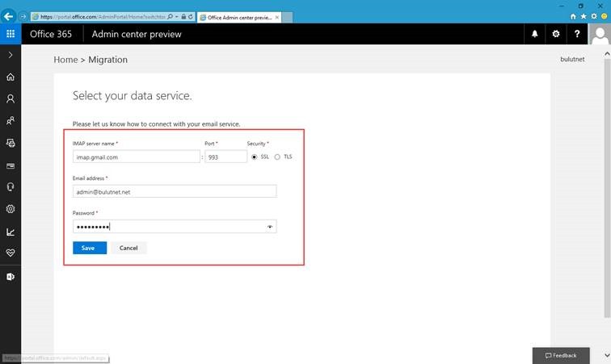Click the Cancel button
Screen dimensions: 611x364
[129, 248]
